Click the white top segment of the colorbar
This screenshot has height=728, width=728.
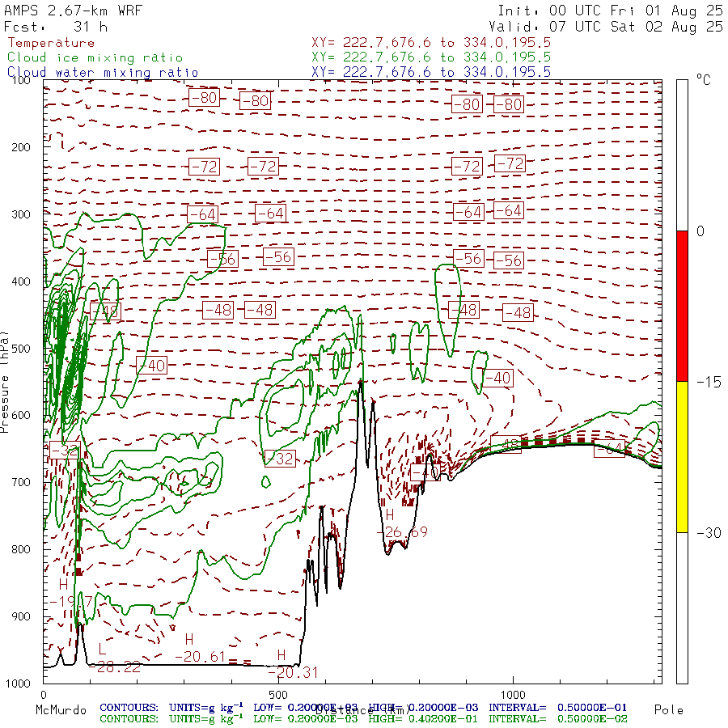[x=682, y=155]
